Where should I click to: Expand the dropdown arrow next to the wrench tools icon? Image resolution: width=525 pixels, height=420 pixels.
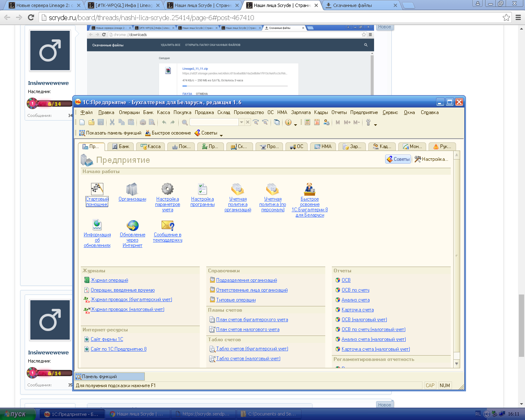point(375,124)
